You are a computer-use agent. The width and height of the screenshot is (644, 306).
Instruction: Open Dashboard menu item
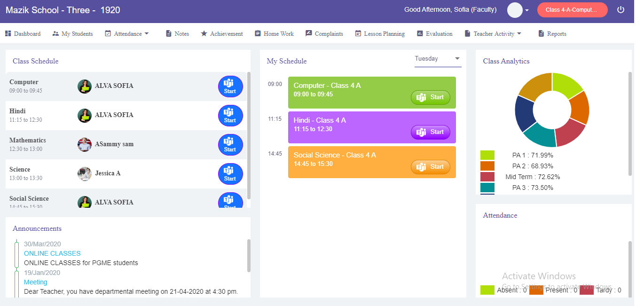tap(23, 33)
